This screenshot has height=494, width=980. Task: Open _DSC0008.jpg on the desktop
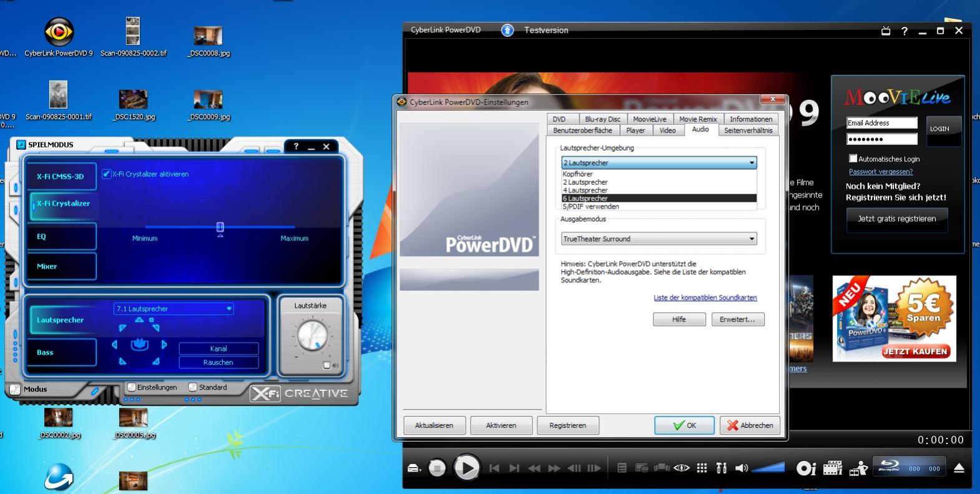208,42
